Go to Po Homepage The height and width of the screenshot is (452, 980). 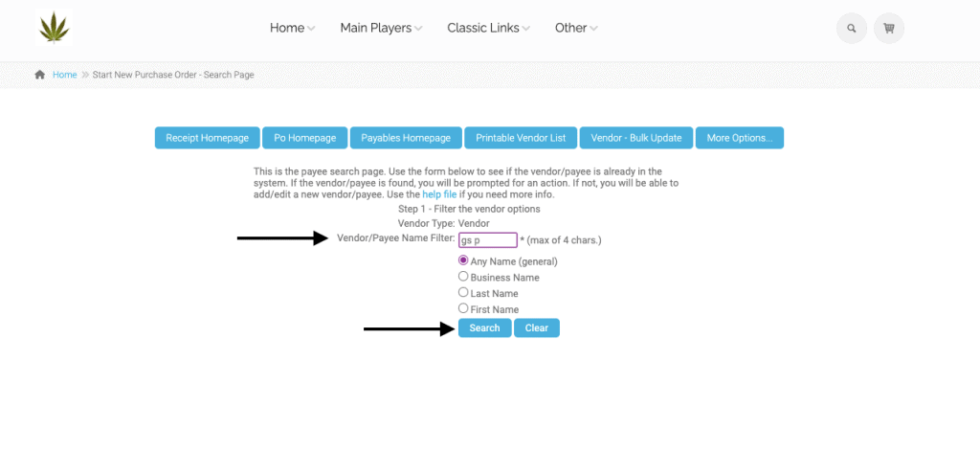(x=305, y=138)
